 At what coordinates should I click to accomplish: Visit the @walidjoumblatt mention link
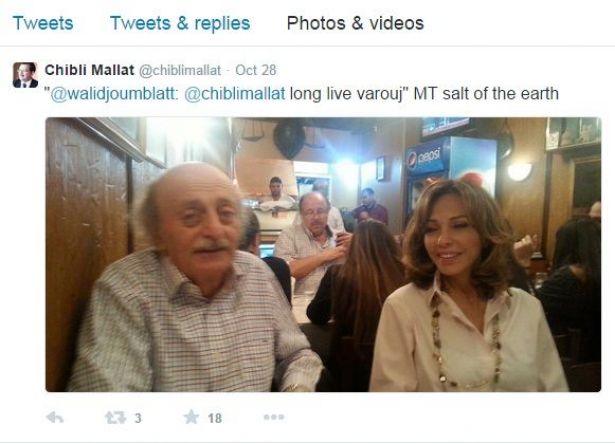[x=114, y=94]
